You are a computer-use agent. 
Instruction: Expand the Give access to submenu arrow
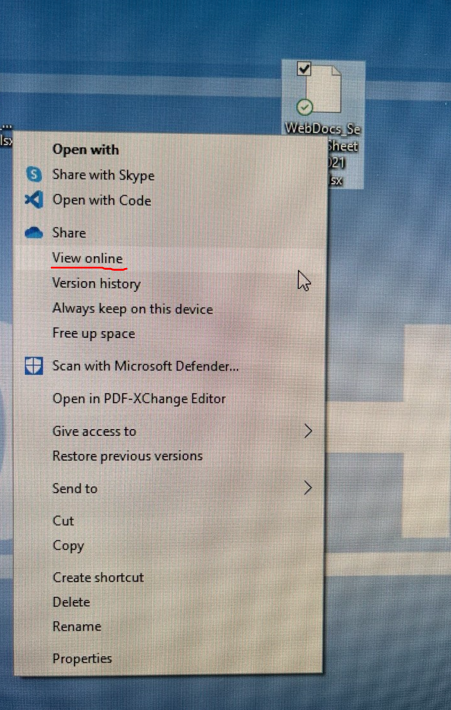308,431
